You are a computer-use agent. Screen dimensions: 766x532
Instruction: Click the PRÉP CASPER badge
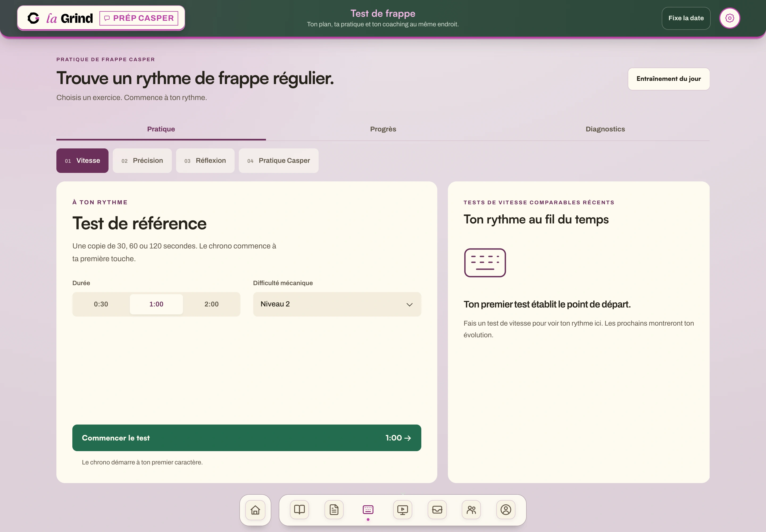(x=139, y=18)
